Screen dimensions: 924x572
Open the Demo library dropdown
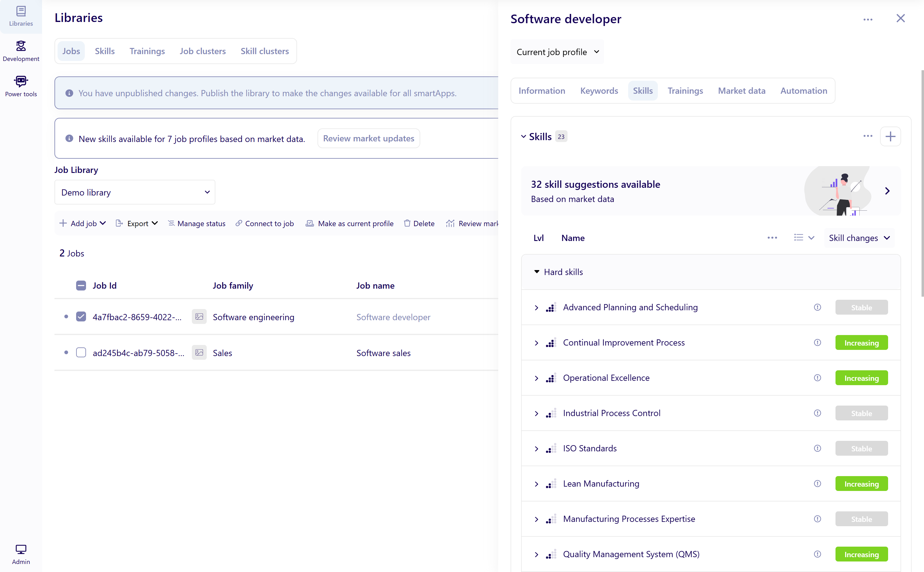(135, 192)
